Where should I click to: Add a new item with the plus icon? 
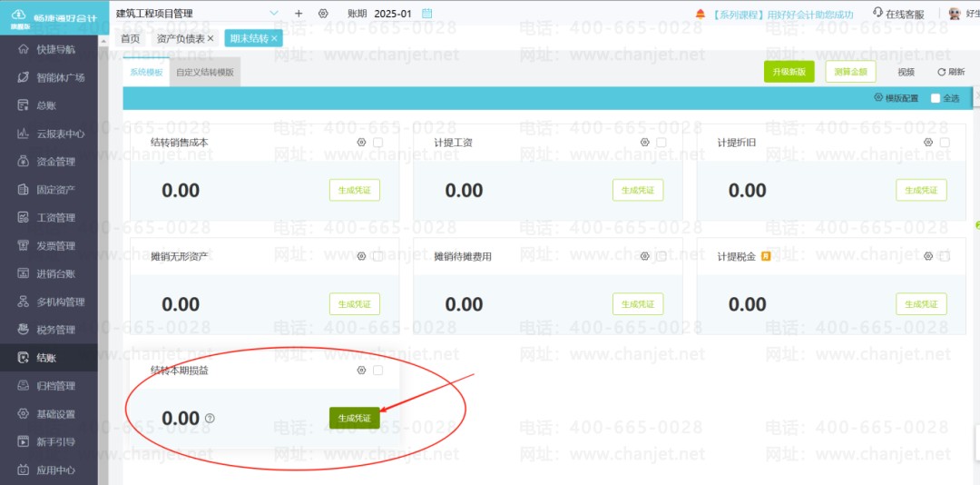(299, 13)
